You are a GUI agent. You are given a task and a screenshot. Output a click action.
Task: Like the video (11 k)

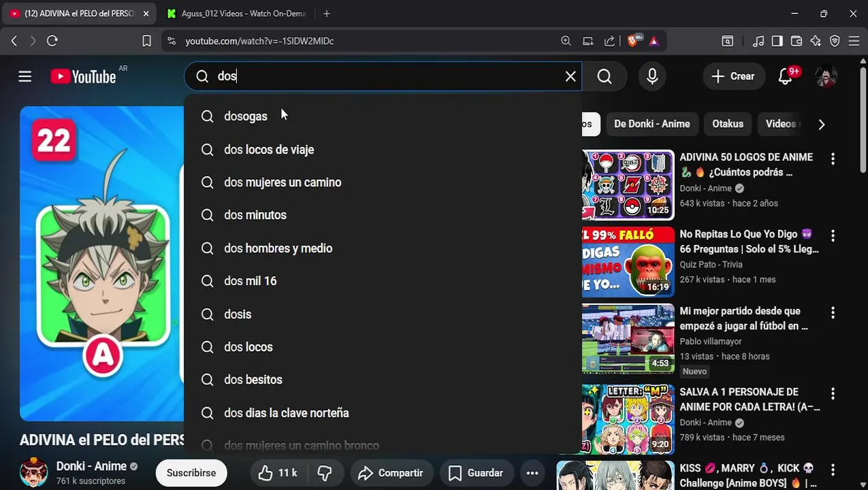pyautogui.click(x=278, y=473)
